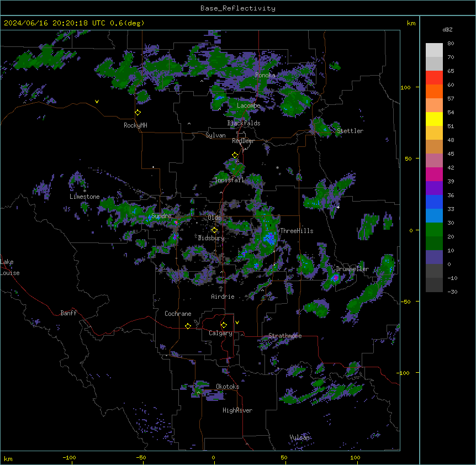Click the Calgary city label
The height and width of the screenshot is (465, 476).
point(220,333)
